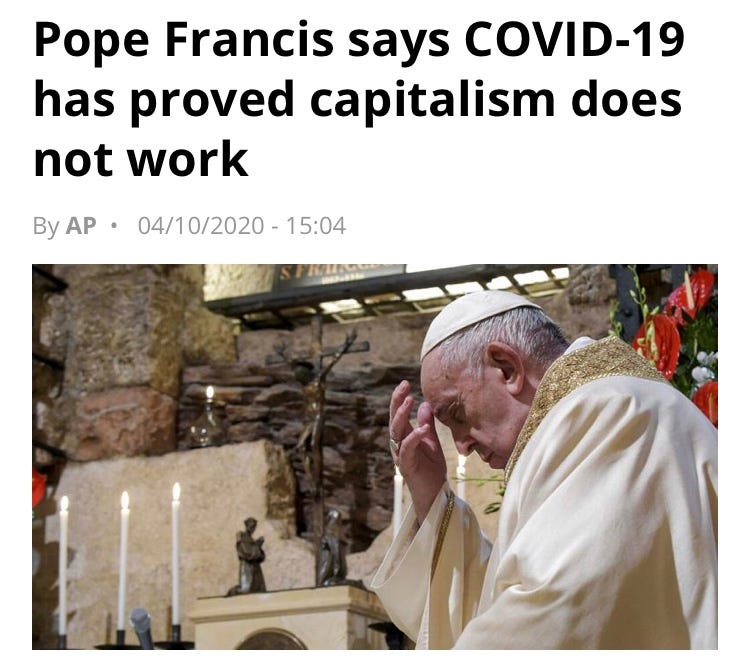The image size is (750, 659).
Task: Open the article photo of the Pope
Action: [375, 457]
